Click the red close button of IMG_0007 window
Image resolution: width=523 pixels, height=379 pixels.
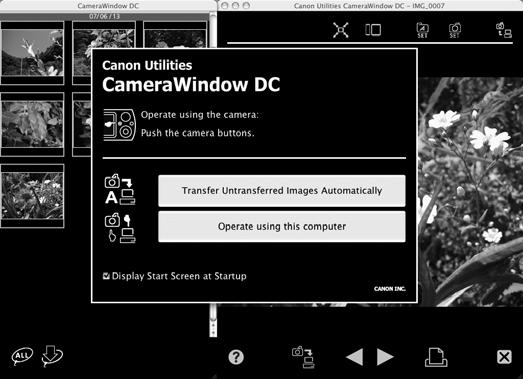click(x=224, y=6)
